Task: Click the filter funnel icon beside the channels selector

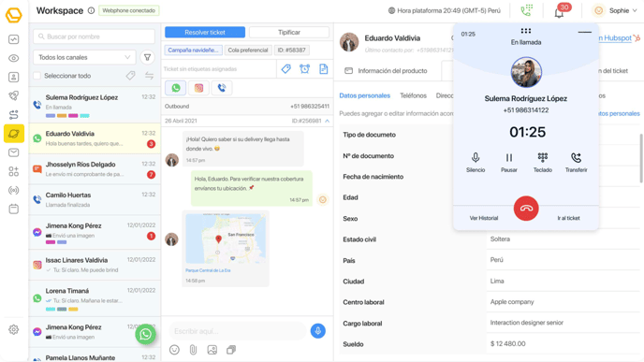Action: pyautogui.click(x=147, y=57)
